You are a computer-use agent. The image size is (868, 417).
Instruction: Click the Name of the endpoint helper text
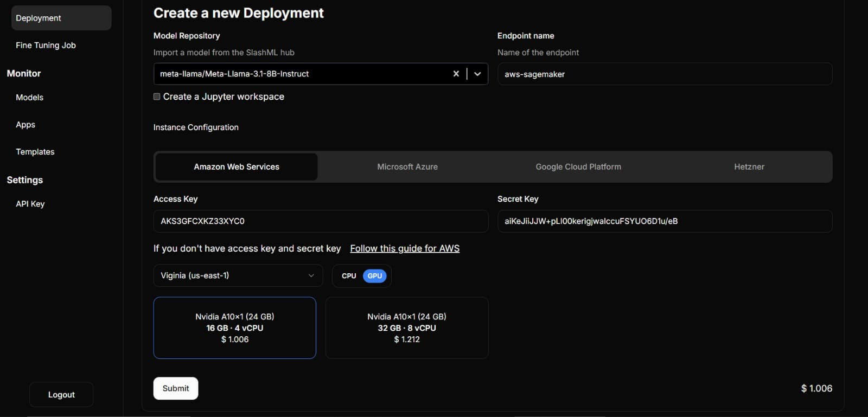coord(538,53)
